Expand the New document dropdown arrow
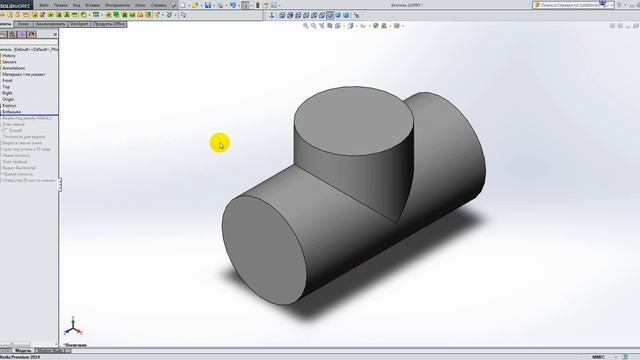Screen dimensions: 640x360 tap(189, 6)
